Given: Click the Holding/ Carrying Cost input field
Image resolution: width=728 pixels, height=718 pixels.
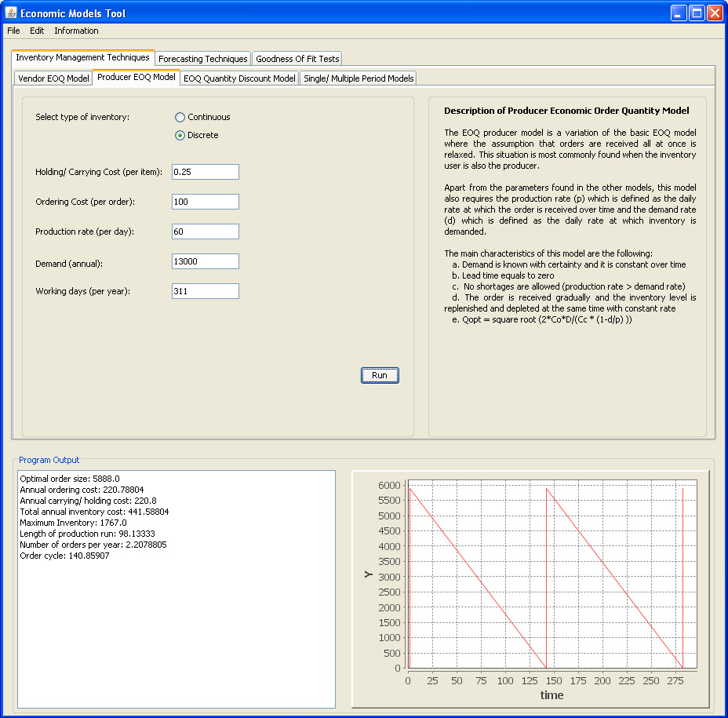Looking at the screenshot, I should pyautogui.click(x=206, y=172).
